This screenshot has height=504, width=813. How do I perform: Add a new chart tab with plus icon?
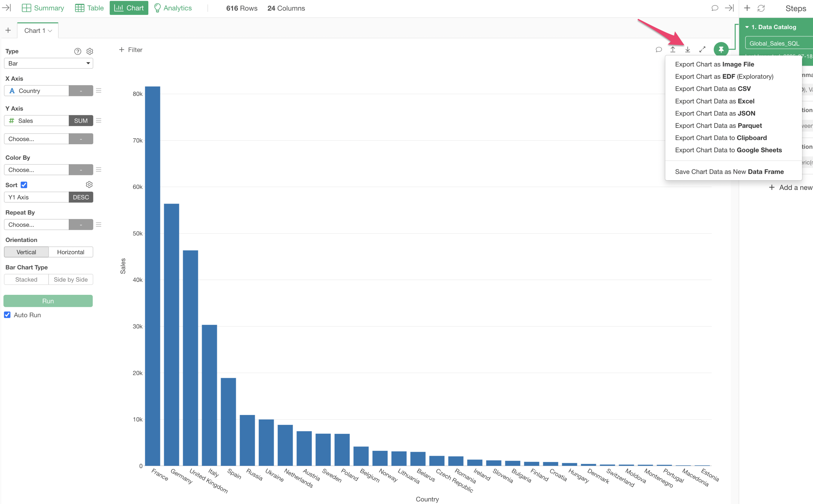(x=8, y=30)
